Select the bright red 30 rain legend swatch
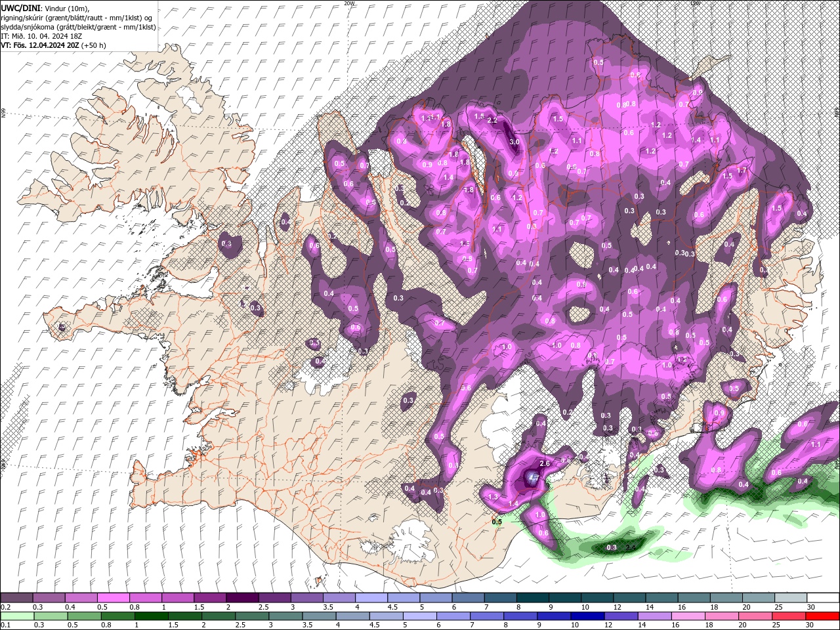Screen dimensions: 840x630 pyautogui.click(x=823, y=616)
